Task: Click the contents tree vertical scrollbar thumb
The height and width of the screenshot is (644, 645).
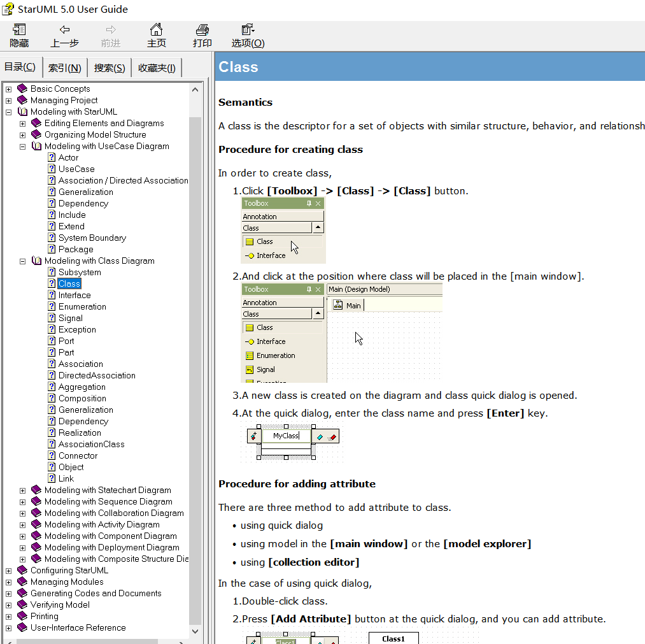Action: 195,370
